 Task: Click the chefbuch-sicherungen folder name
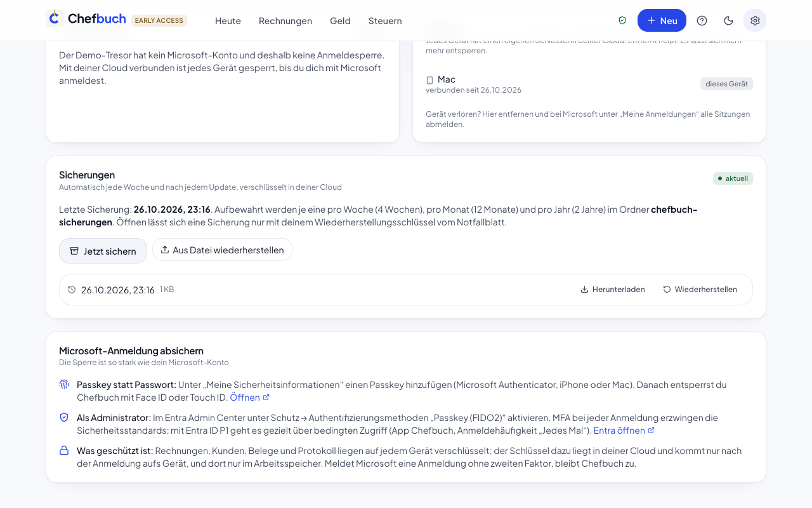tap(378, 216)
